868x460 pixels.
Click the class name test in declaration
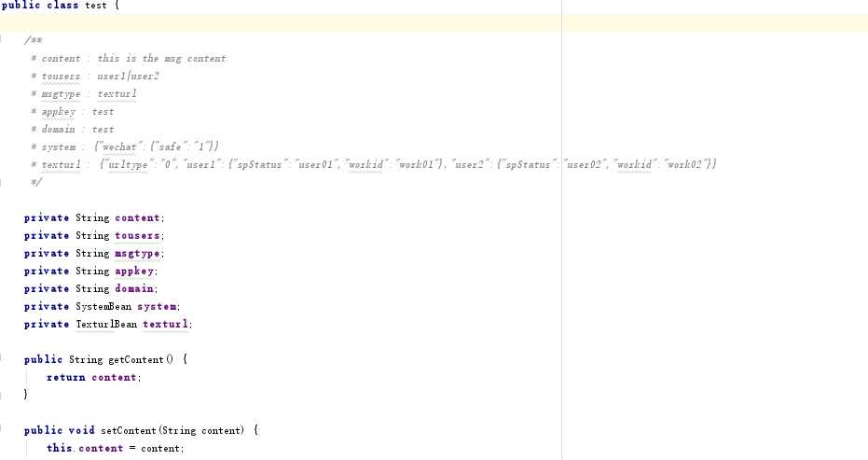tap(96, 6)
